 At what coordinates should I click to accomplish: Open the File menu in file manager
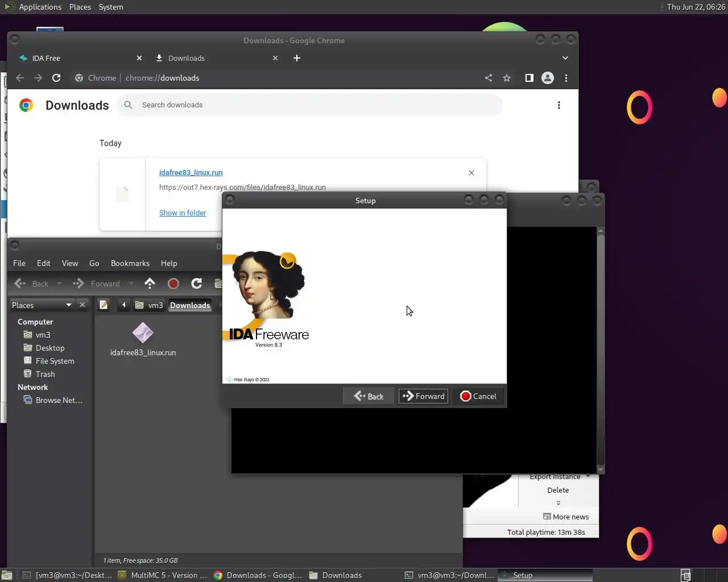(x=19, y=263)
